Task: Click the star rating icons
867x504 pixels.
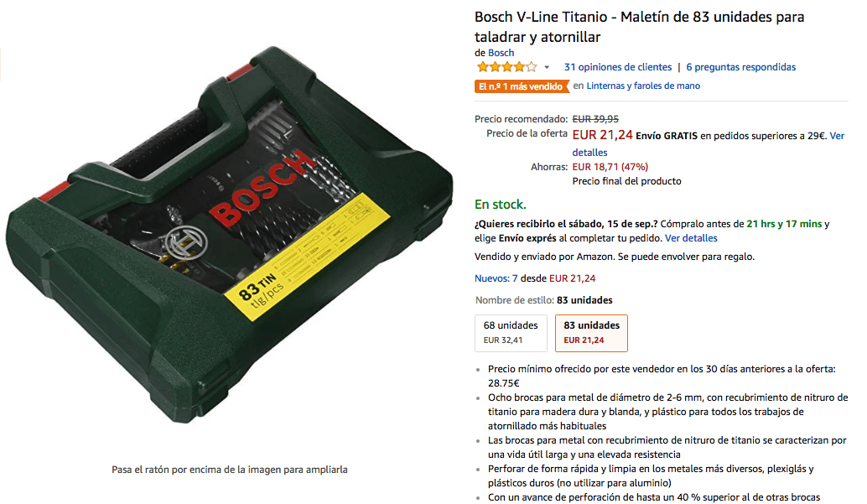Action: [x=506, y=67]
